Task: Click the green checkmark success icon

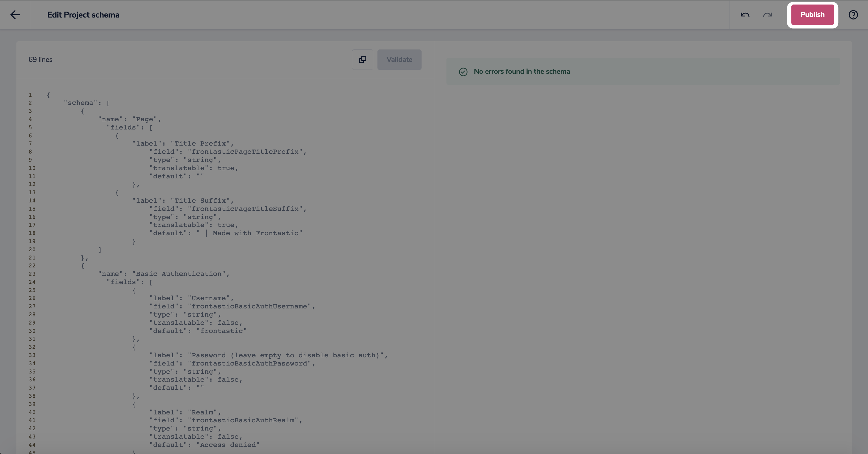Action: 463,72
